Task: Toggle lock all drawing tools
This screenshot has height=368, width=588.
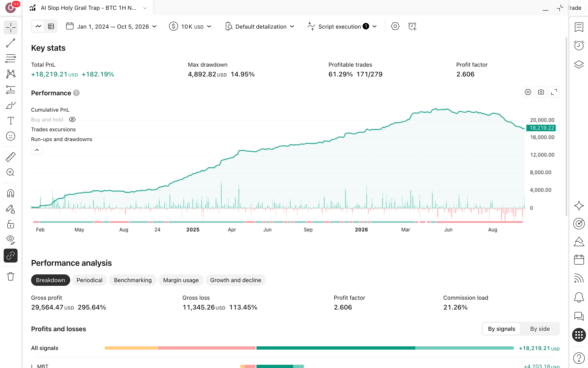Action: pos(10,224)
